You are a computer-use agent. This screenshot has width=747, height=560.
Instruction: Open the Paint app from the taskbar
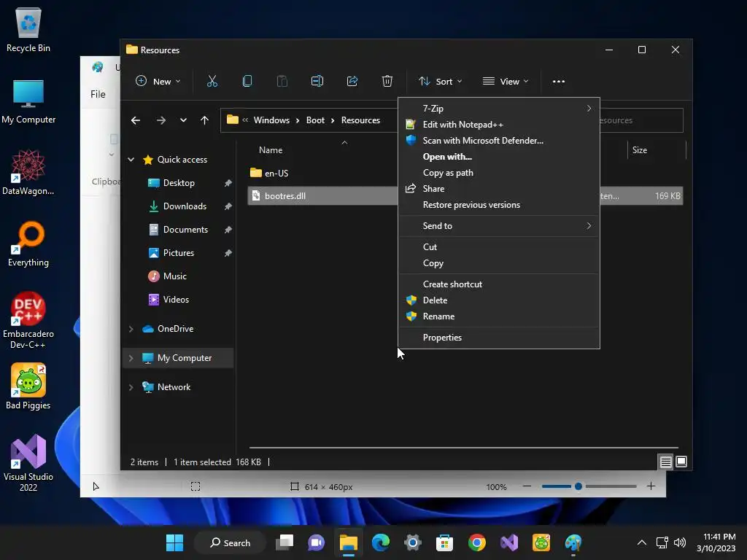tap(573, 542)
